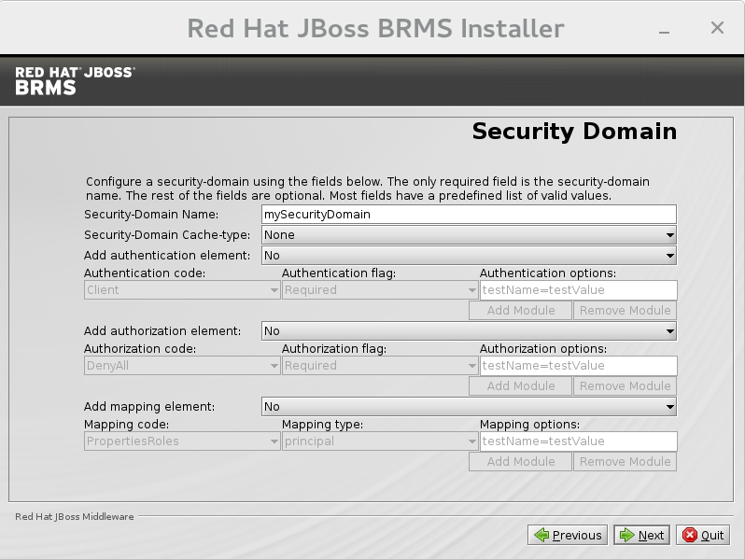Click Remove Module under Mapping options
This screenshot has height=560, width=745.
pos(625,462)
